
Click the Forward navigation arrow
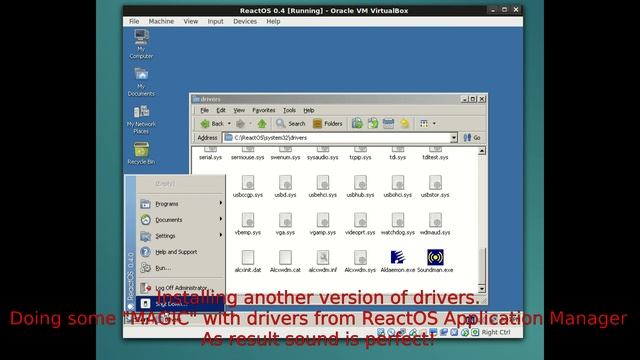[x=240, y=123]
